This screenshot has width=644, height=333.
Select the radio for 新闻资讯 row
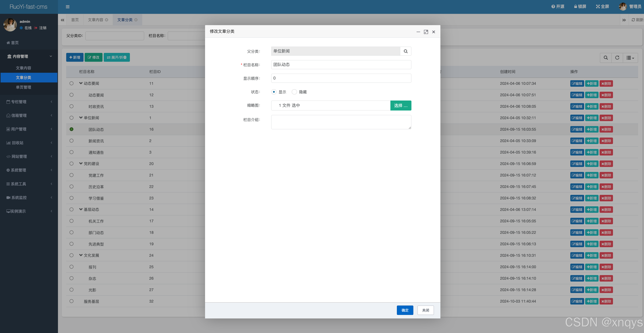(x=71, y=141)
